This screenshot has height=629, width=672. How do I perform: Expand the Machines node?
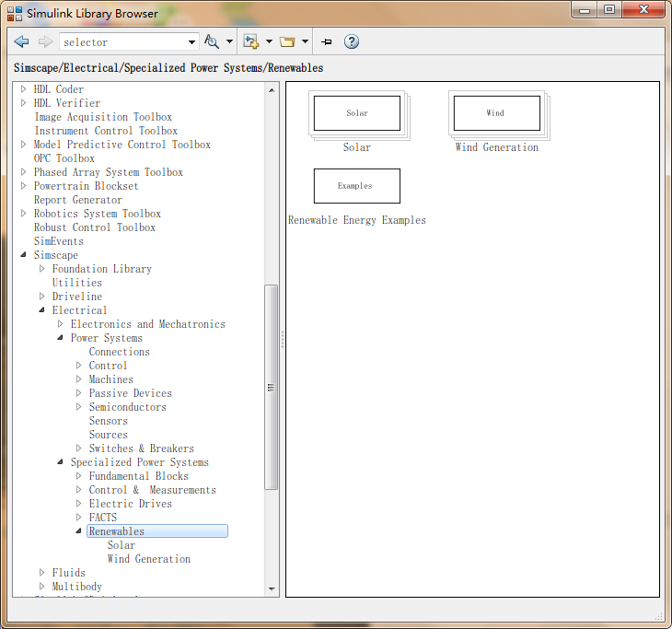point(79,379)
